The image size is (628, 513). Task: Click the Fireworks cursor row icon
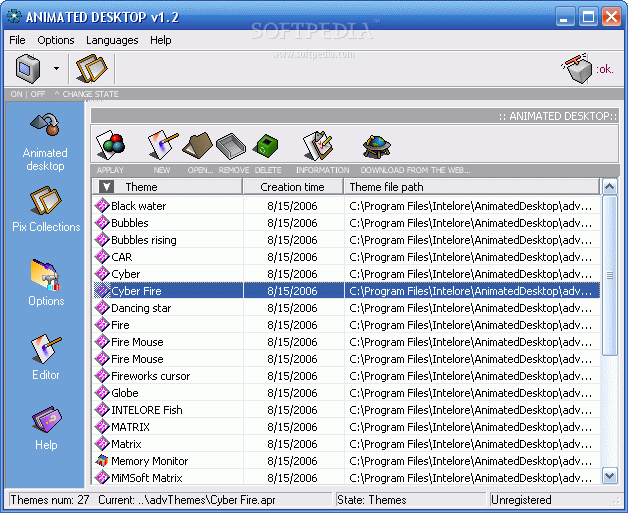click(x=102, y=376)
